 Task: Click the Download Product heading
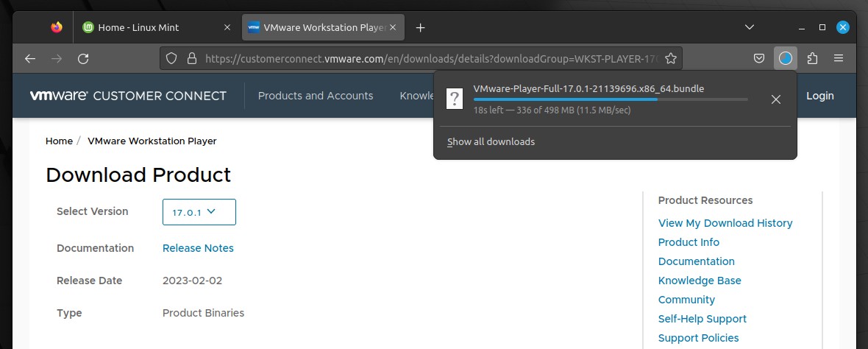coord(138,175)
